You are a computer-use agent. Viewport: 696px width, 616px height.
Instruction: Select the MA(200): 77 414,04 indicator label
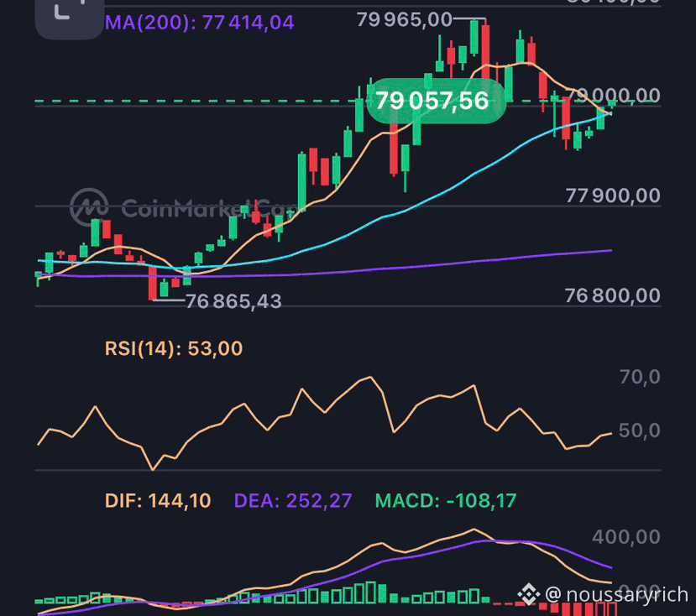click(199, 23)
